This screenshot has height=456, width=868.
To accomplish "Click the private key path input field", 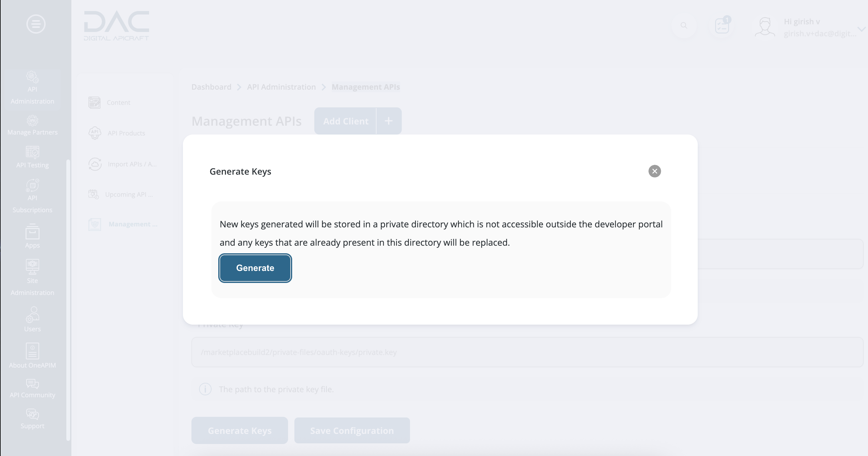I will 527,352.
